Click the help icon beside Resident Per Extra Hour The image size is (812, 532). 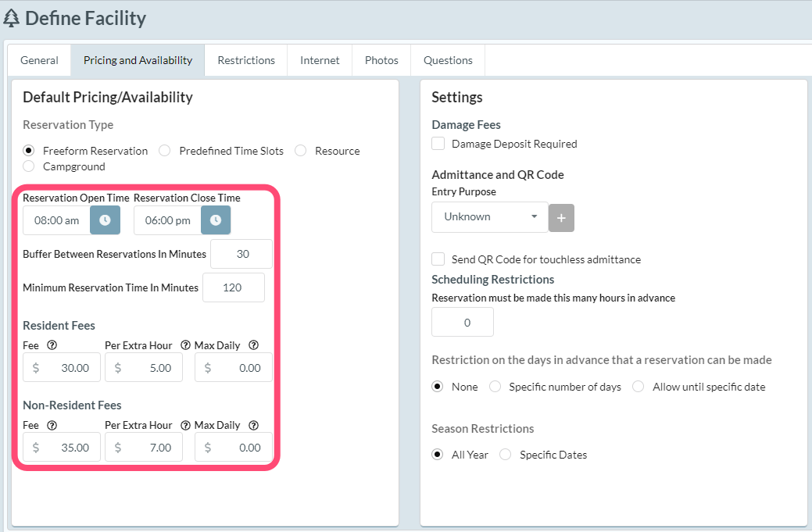[186, 345]
